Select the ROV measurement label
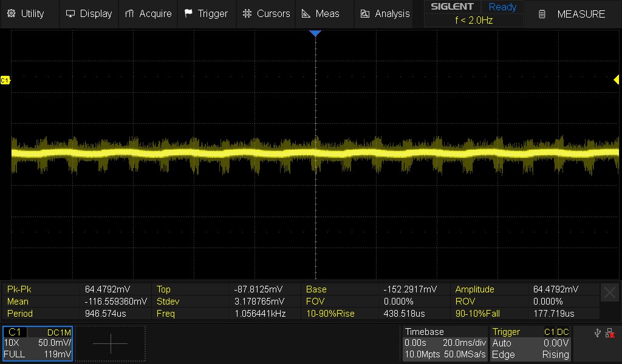This screenshot has width=622, height=364. tap(465, 302)
